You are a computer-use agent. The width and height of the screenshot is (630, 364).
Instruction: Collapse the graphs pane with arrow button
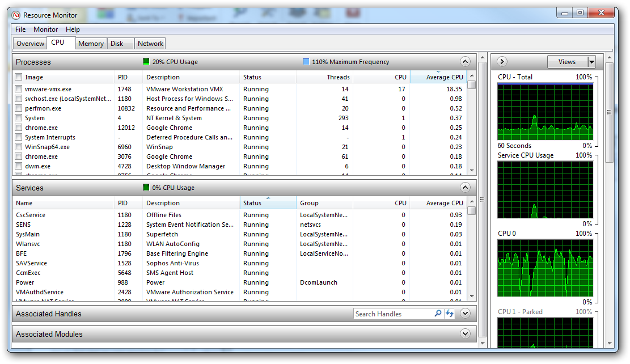(502, 62)
